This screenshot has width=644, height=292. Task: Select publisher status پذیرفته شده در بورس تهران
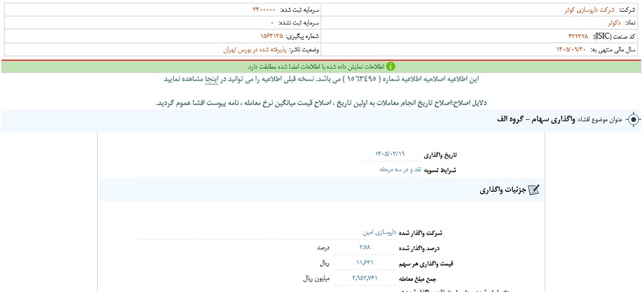(x=254, y=50)
